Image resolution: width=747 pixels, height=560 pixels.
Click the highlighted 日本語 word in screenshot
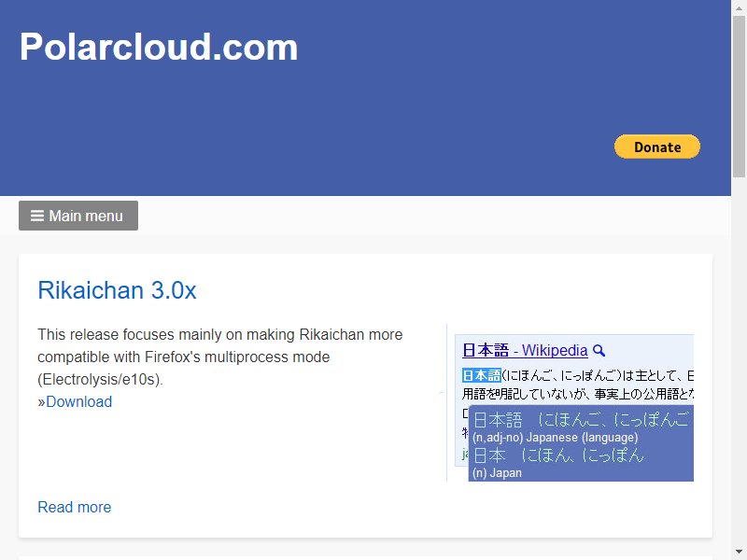[481, 375]
